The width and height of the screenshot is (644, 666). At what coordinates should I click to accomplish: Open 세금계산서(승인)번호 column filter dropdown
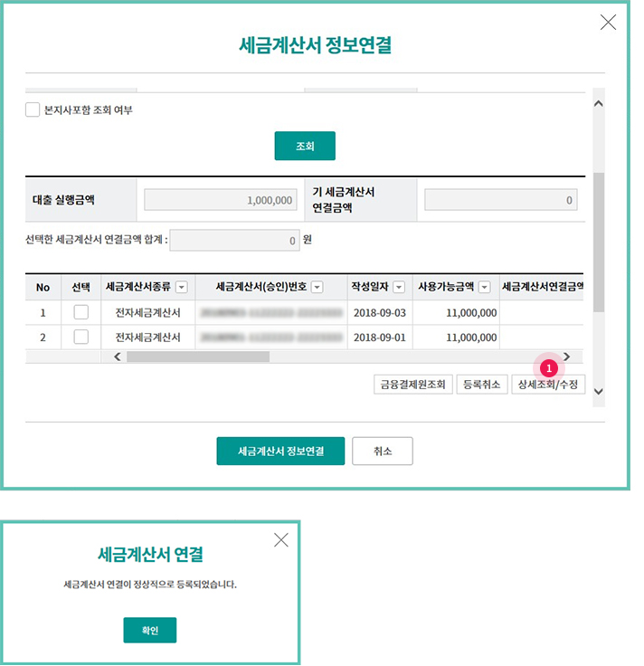(317, 287)
